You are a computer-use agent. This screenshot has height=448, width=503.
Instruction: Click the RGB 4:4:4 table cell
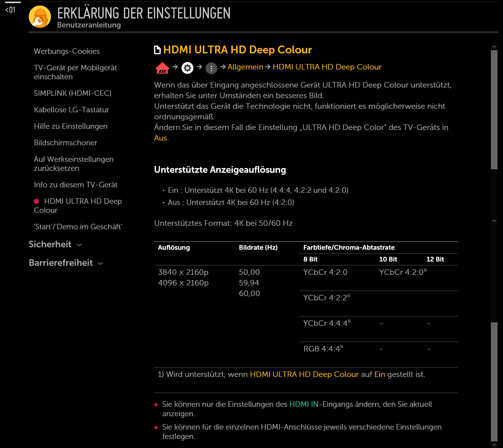pos(323,349)
